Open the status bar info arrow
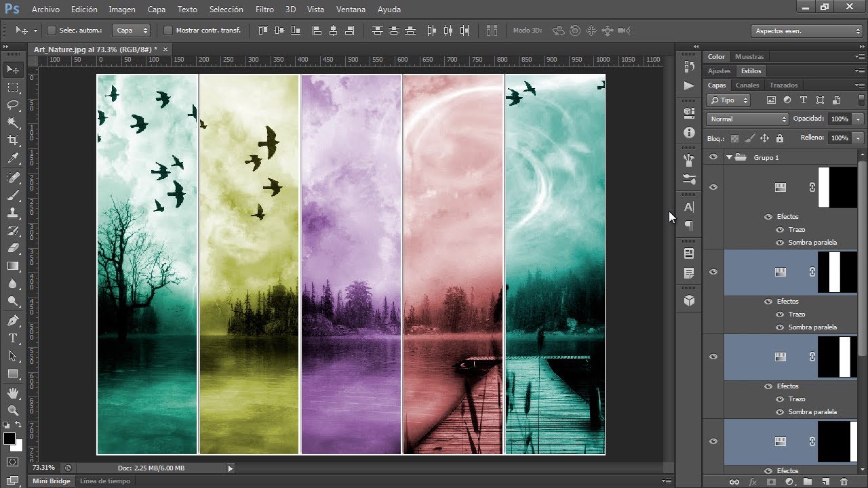 coord(230,468)
